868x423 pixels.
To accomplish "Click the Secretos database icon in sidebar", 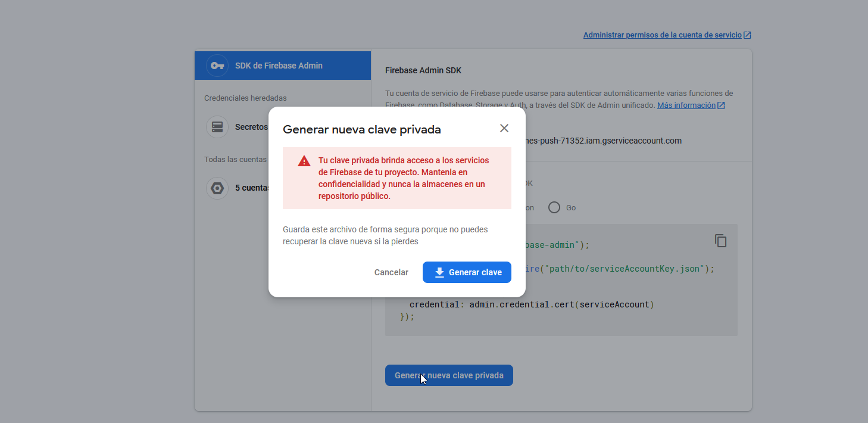I will point(217,126).
